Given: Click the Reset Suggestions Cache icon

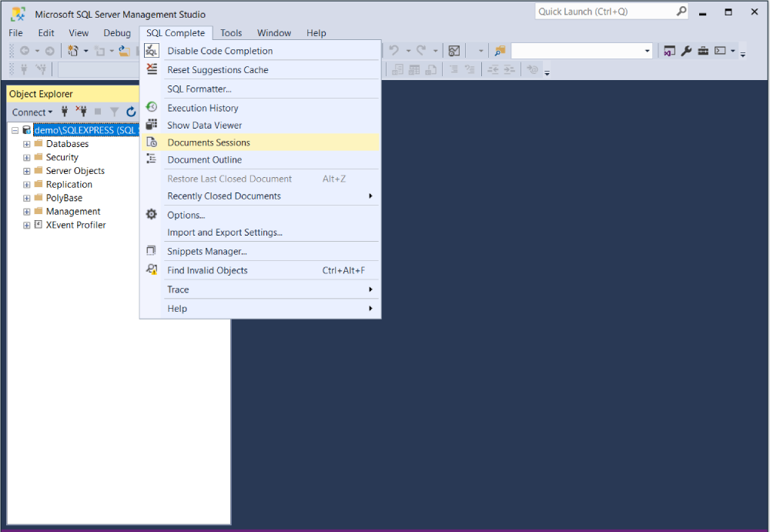Looking at the screenshot, I should pyautogui.click(x=151, y=69).
